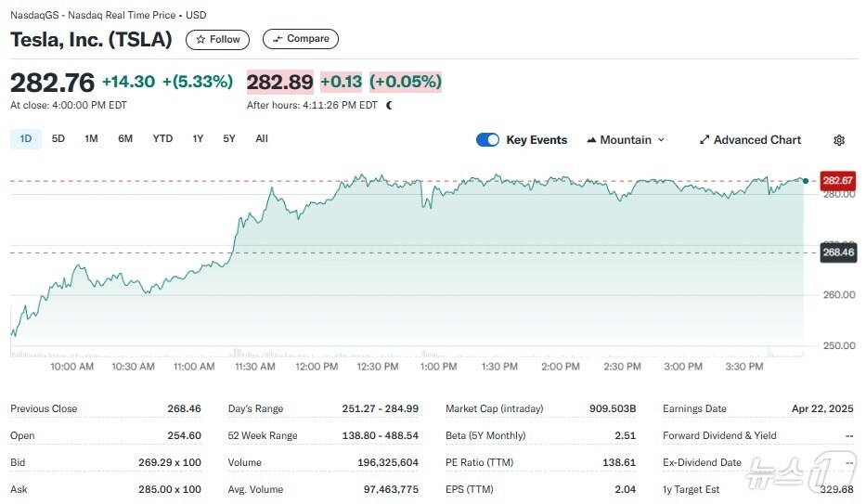Click the red 282.67 current price marker
This screenshot has width=866, height=504.
pos(837,180)
